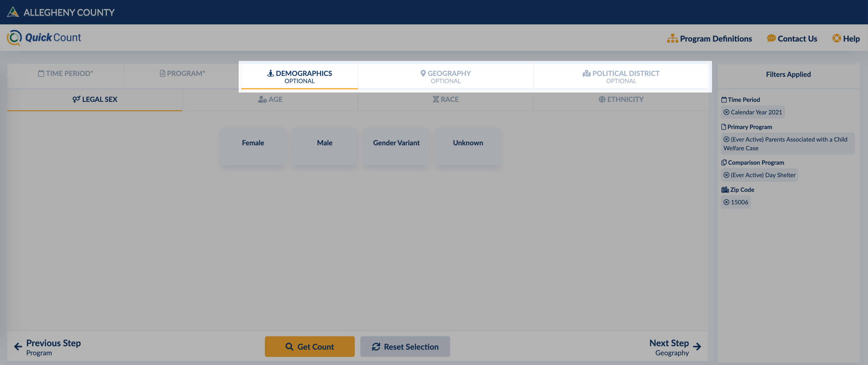Image resolution: width=868 pixels, height=365 pixels.
Task: Click the Program Definitions icon
Action: (x=671, y=37)
